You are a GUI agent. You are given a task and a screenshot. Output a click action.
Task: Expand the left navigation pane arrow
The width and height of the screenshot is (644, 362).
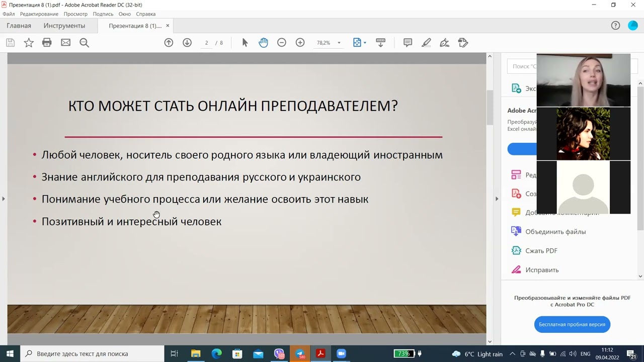[4, 199]
